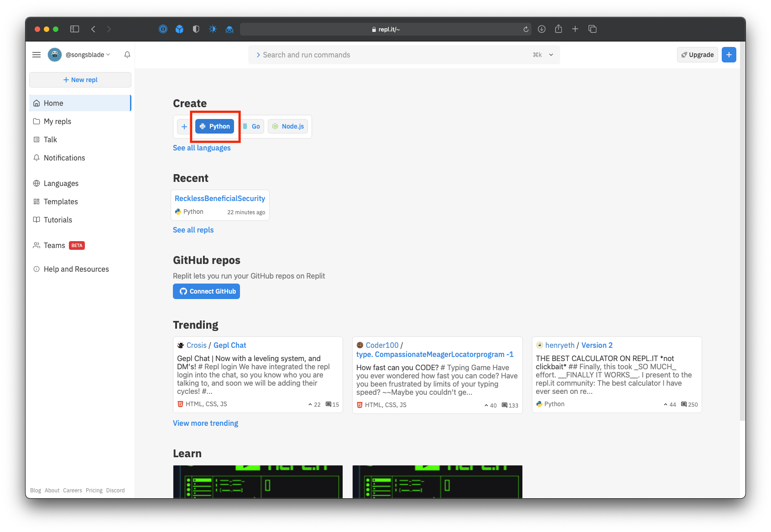Screen dimensions: 771x532
Task: Open first Learn video thumbnail
Action: tap(258, 482)
